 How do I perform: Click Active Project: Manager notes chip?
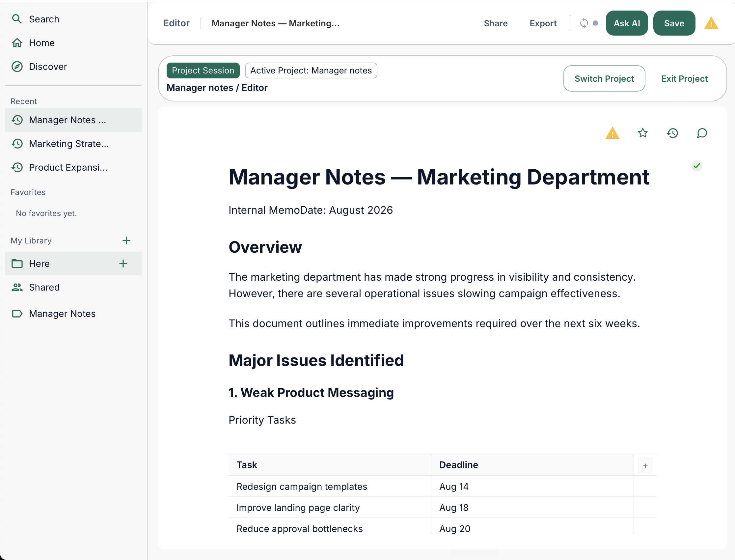pos(311,70)
